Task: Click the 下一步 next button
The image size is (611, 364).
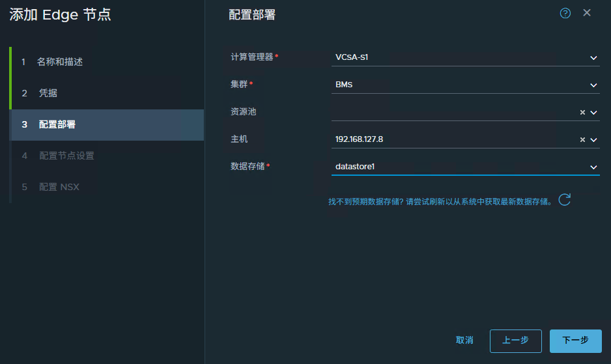Action: point(575,341)
